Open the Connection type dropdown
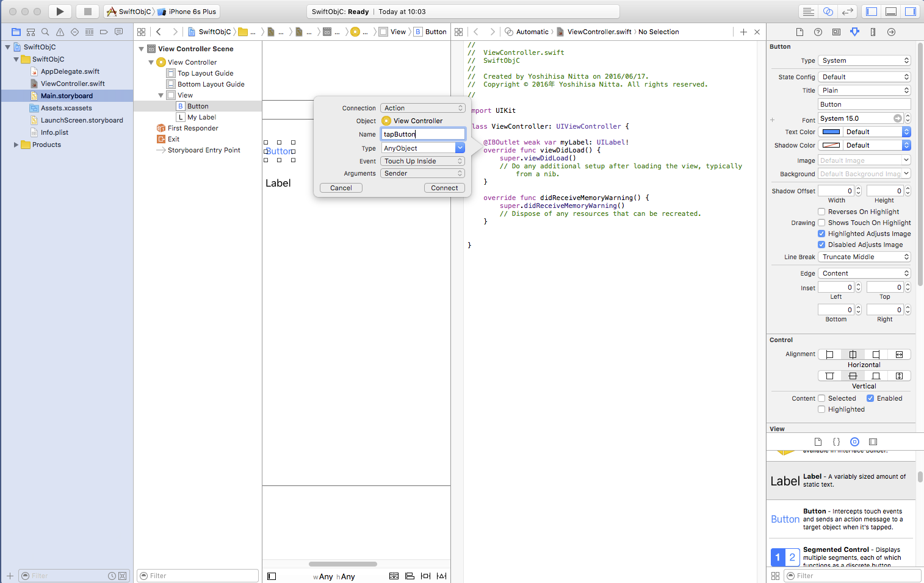 pos(422,108)
